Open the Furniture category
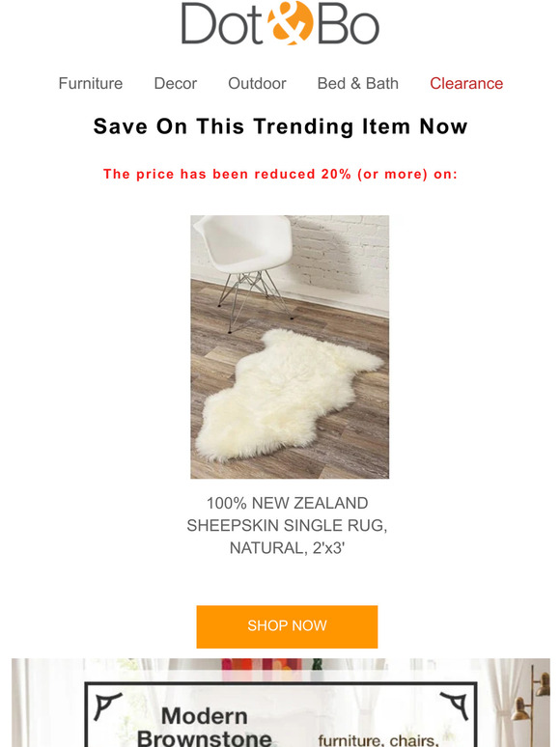The image size is (560, 747). point(91,83)
